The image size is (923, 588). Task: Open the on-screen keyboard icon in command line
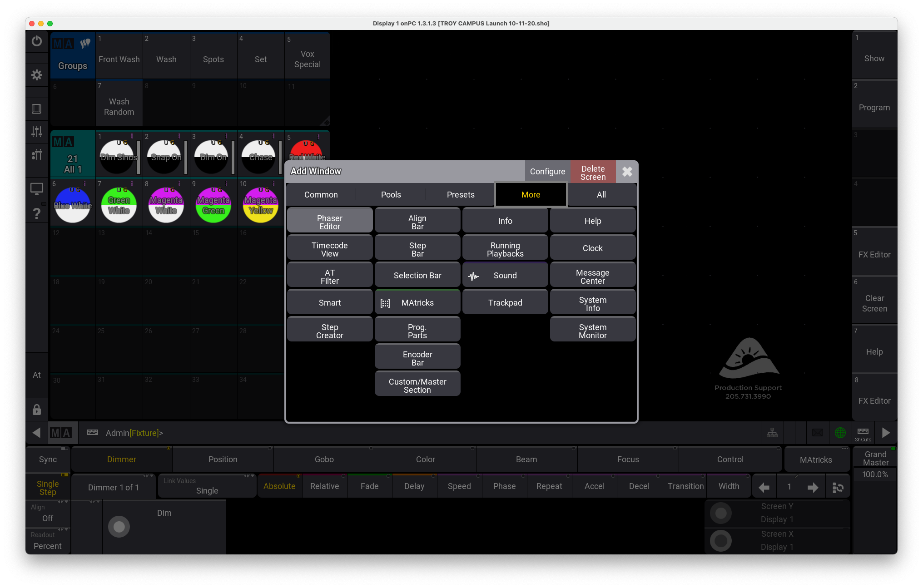click(x=93, y=433)
